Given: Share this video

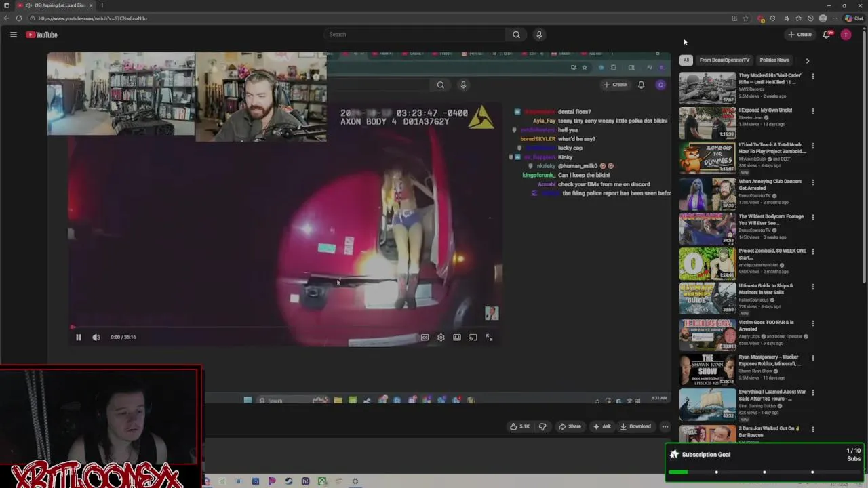Looking at the screenshot, I should click(x=570, y=426).
